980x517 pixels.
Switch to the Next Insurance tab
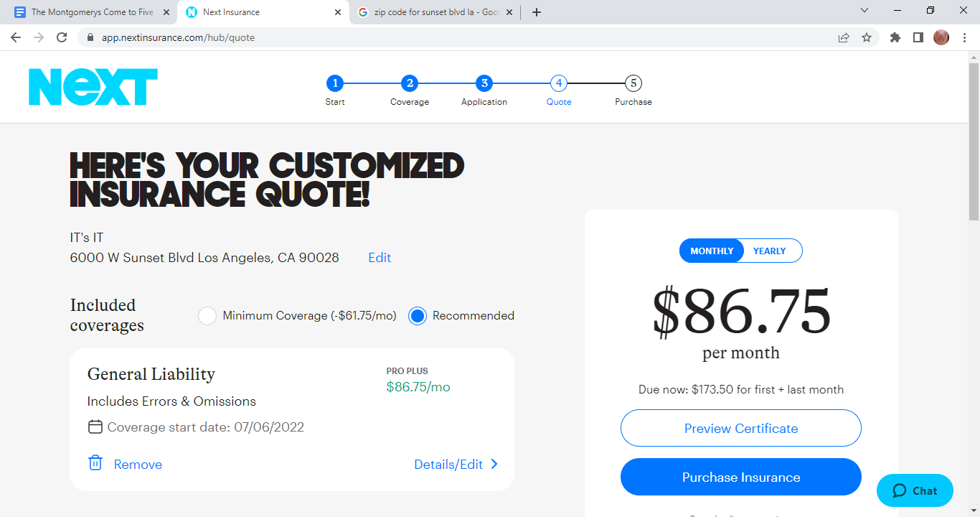(263, 12)
